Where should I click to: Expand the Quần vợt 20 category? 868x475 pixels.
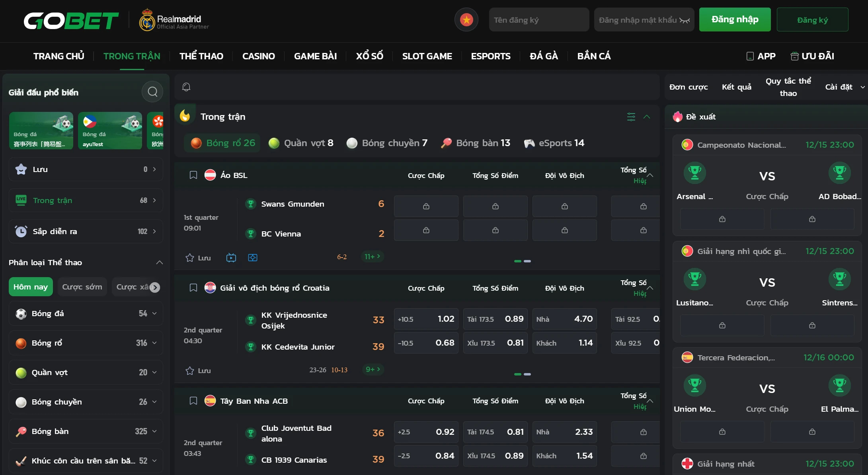[86, 372]
